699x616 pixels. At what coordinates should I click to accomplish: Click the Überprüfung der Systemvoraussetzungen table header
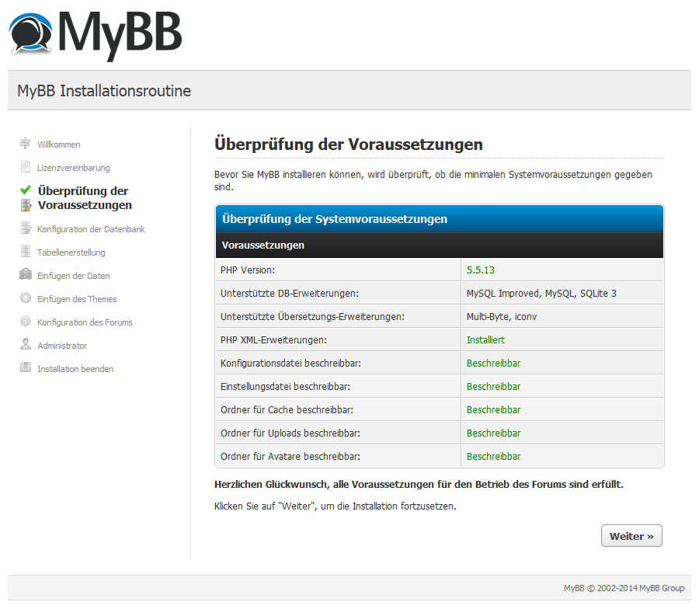[440, 219]
